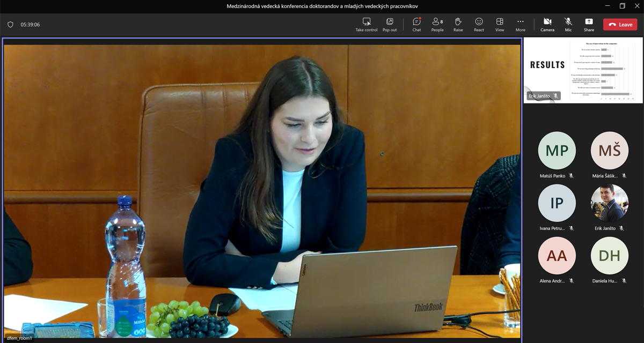This screenshot has height=343, width=644.
Task: Select the RESULTS presentation thumbnail
Action: tap(583, 70)
